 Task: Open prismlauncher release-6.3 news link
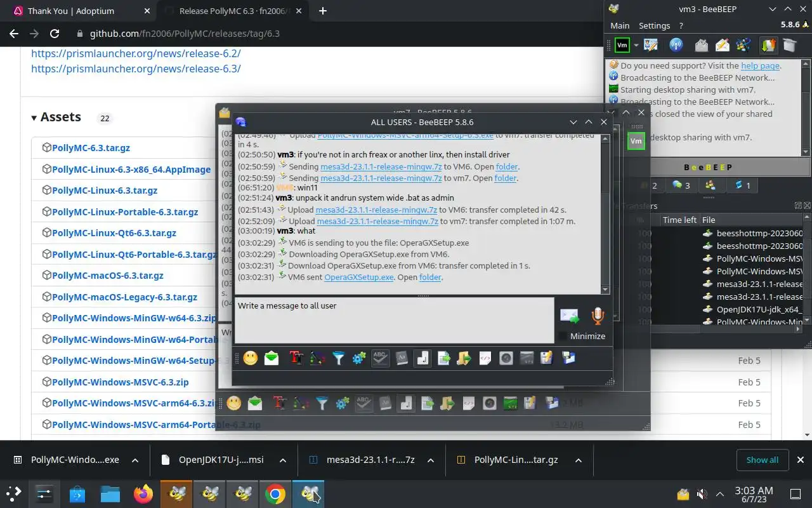[136, 69]
